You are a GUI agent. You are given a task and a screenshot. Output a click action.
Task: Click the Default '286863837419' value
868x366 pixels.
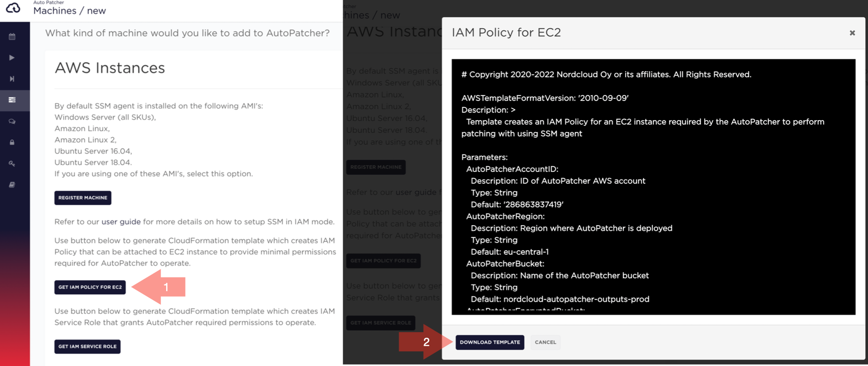534,204
